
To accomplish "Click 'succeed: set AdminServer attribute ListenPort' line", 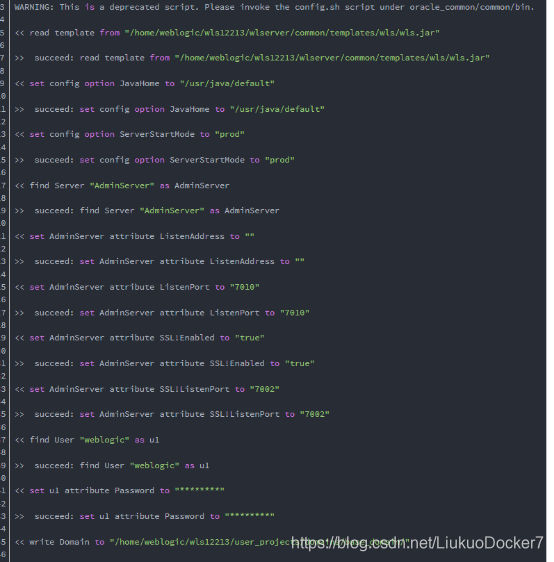I will [162, 313].
